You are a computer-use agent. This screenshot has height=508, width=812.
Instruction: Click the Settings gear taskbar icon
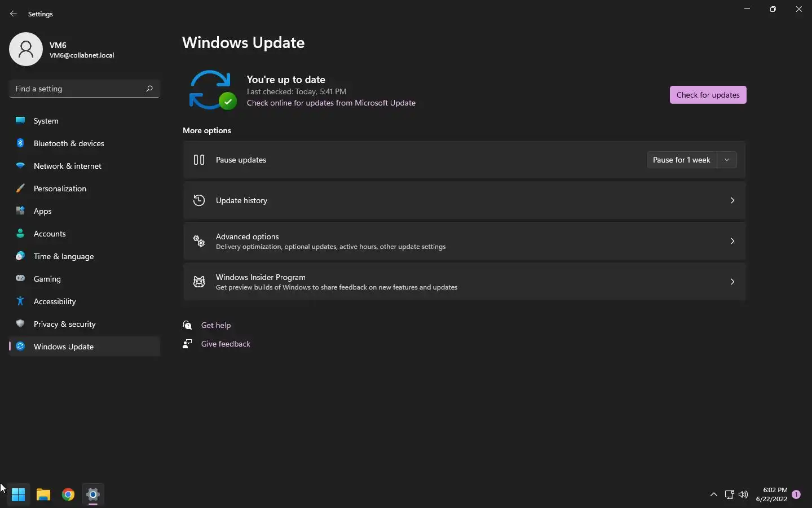tap(93, 494)
